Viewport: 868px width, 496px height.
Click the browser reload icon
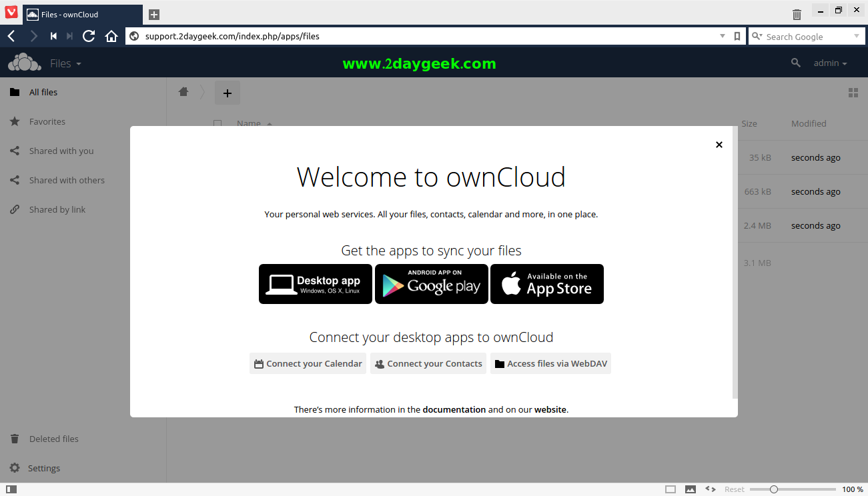click(x=89, y=36)
